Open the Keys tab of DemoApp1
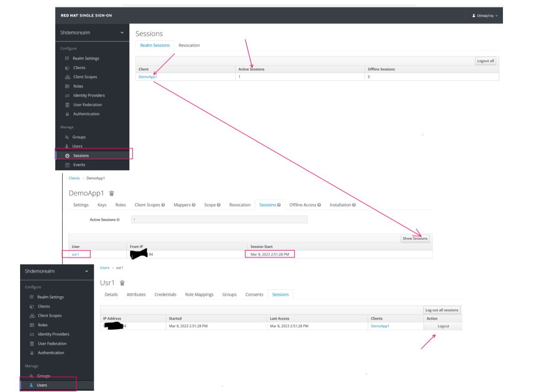Image resolution: width=534 pixels, height=392 pixels. tap(102, 205)
